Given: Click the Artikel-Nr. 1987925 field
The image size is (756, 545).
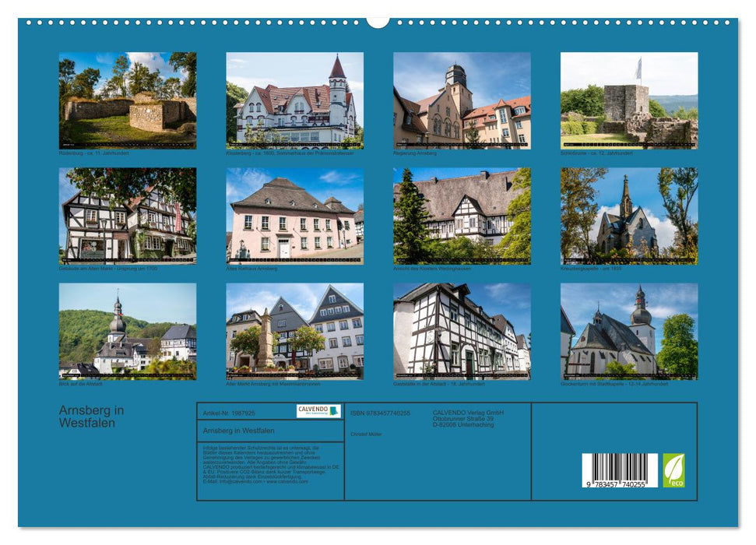Looking at the screenshot, I should point(229,412).
